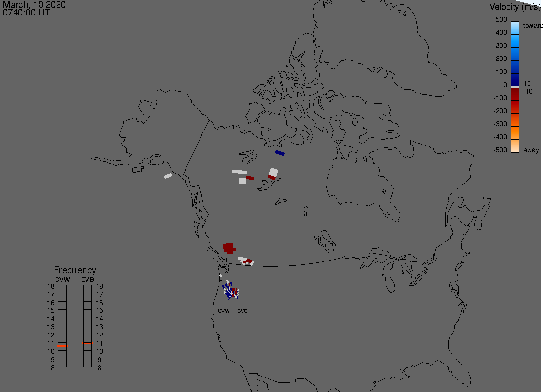Pick the blue swatch between 200 and 300
This screenshot has width=543, height=392.
click(515, 55)
